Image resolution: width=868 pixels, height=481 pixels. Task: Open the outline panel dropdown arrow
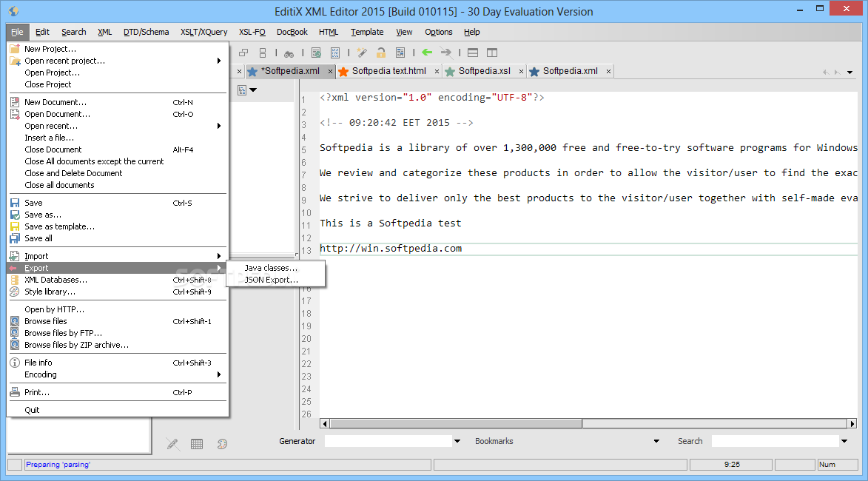pos(254,90)
